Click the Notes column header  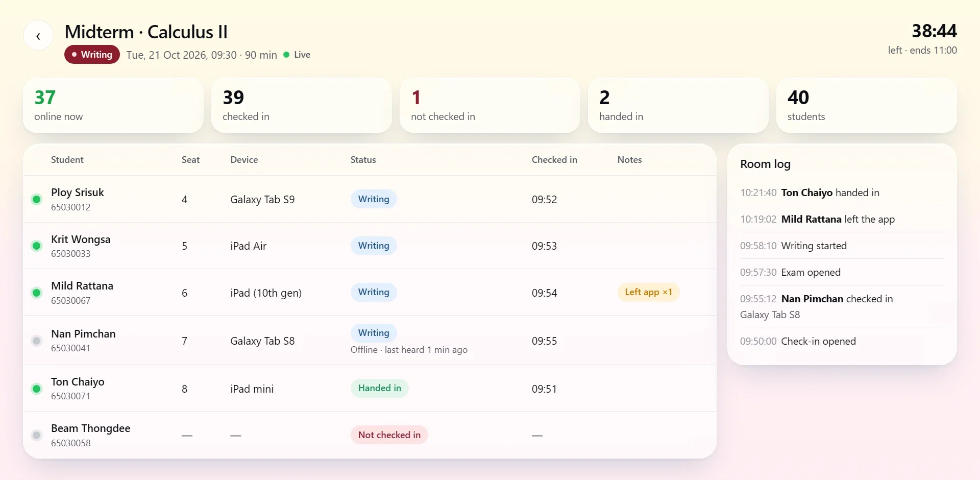point(629,160)
